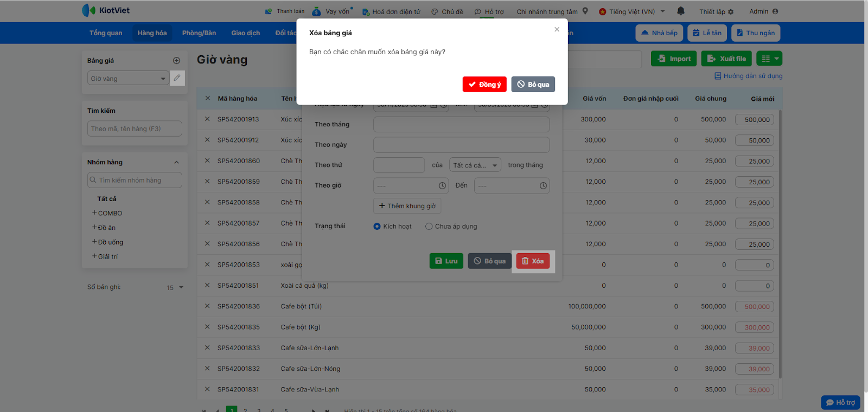
Task: Open the notifications bell
Action: tap(681, 11)
